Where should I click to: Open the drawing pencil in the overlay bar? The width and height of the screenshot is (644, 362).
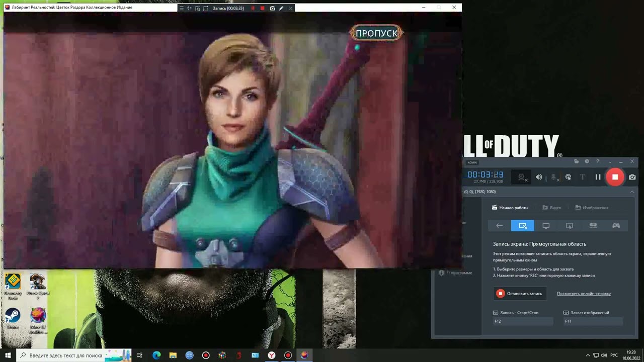(281, 8)
